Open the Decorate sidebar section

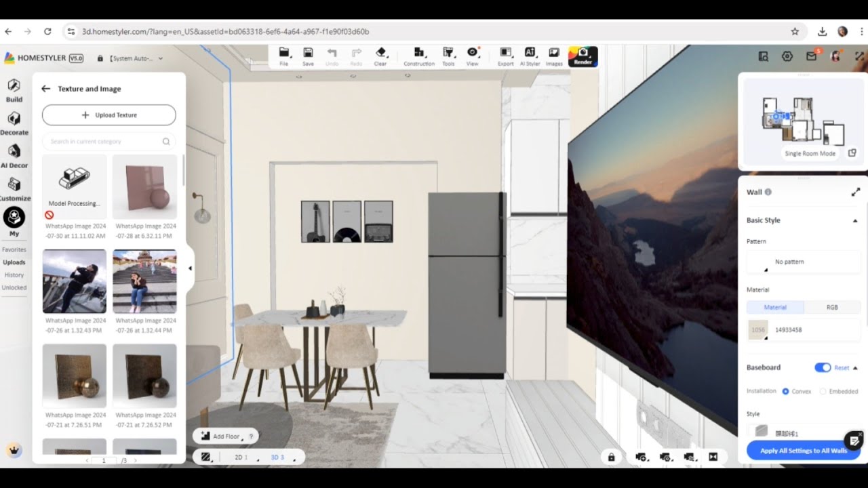pos(14,123)
